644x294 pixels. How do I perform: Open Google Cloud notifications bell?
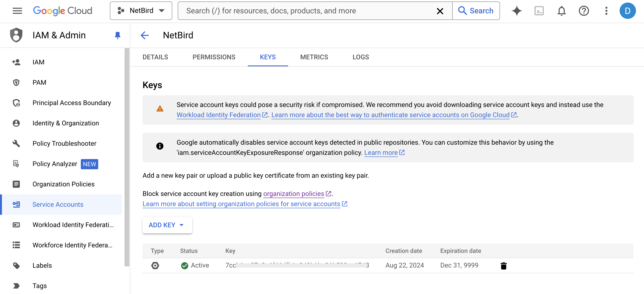tap(561, 11)
